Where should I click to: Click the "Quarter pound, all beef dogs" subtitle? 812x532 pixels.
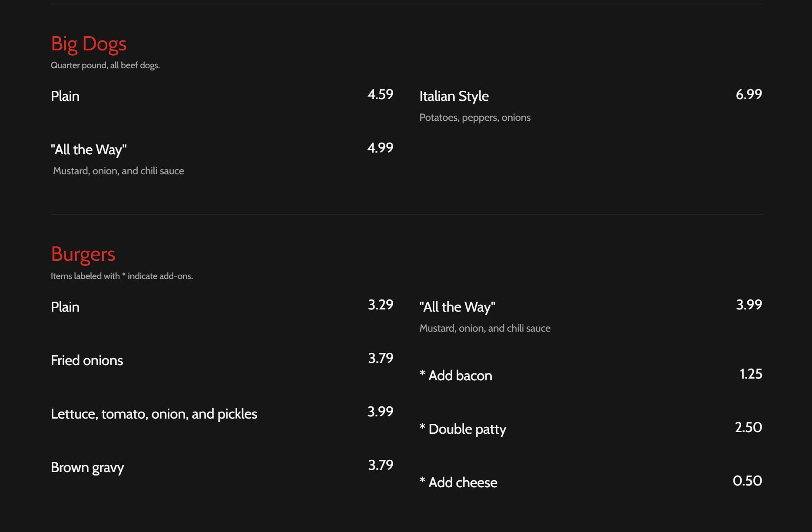click(x=105, y=65)
